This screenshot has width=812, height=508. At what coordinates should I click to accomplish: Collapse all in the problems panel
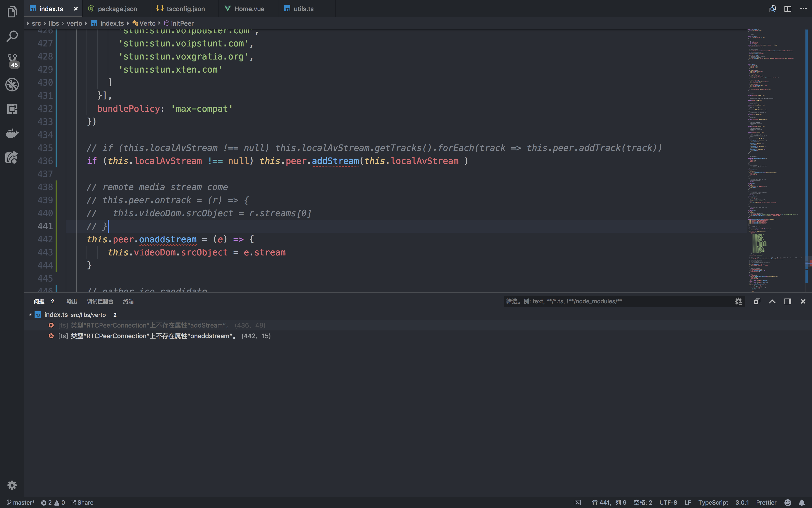point(757,301)
